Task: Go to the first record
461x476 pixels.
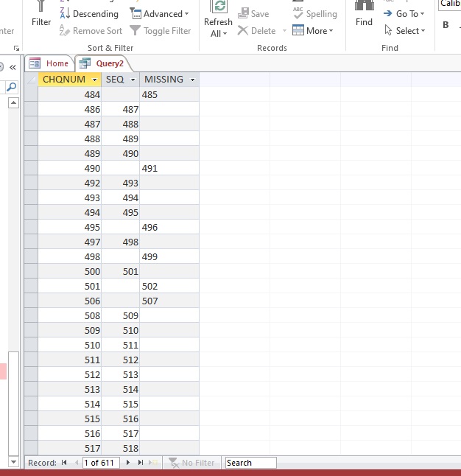Action: 64,462
